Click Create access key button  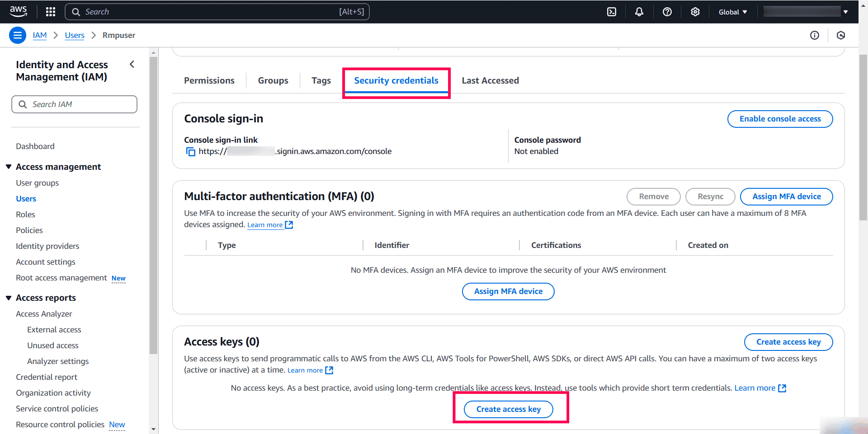click(x=508, y=409)
